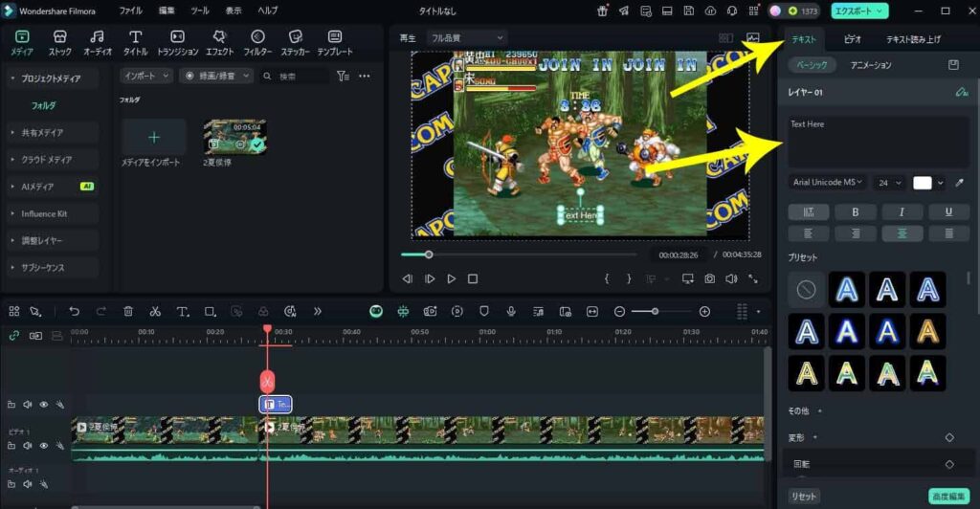Click the white text color swatch

click(x=922, y=183)
